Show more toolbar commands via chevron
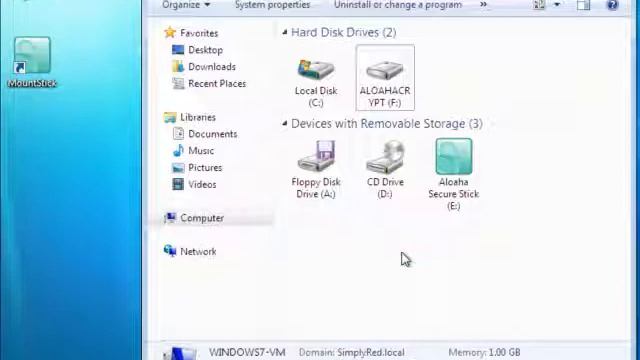640x360 pixels. pyautogui.click(x=483, y=4)
